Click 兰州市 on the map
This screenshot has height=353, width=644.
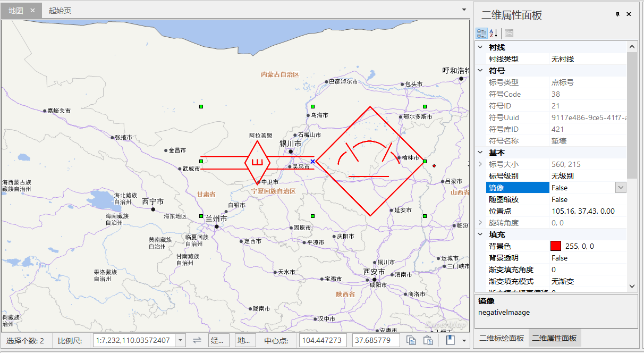pyautogui.click(x=216, y=218)
